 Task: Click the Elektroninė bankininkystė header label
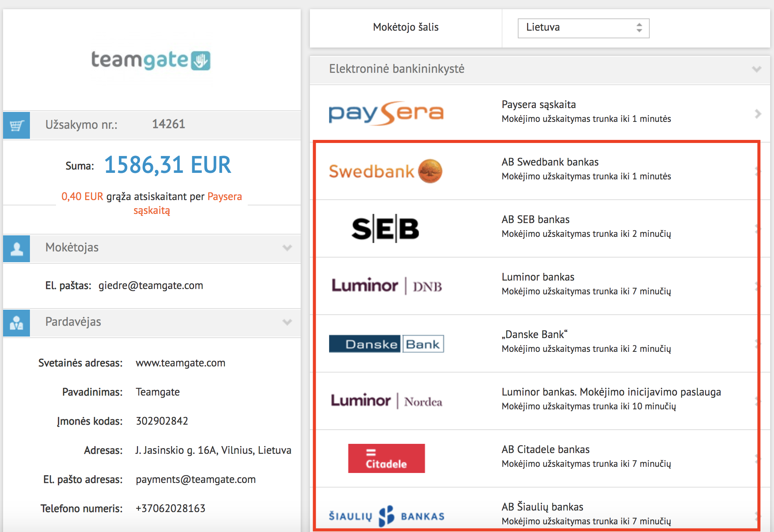[x=397, y=69]
